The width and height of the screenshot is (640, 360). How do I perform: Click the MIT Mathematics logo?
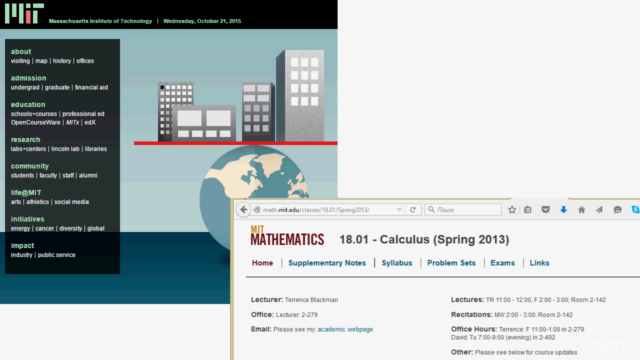287,236
